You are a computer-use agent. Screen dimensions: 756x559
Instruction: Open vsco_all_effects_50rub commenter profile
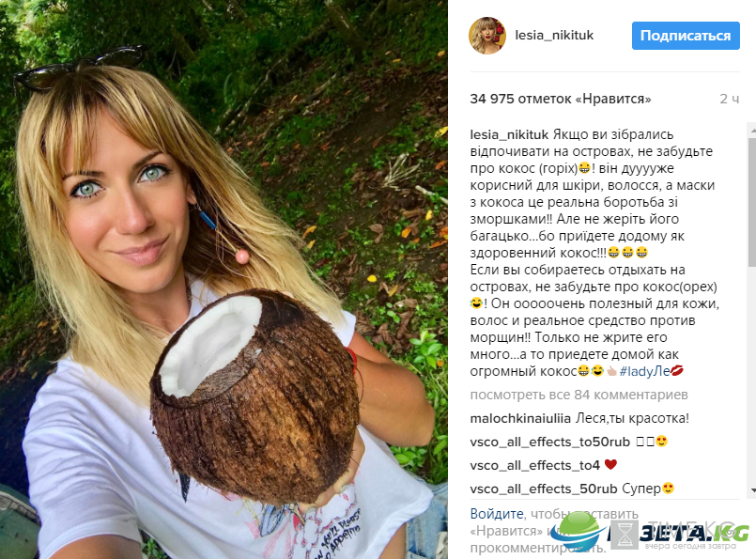tap(544, 489)
